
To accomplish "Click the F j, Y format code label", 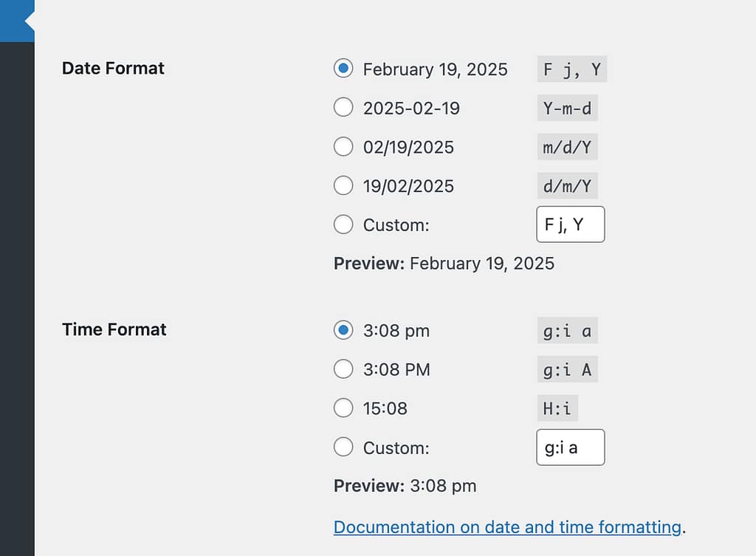I will [571, 69].
